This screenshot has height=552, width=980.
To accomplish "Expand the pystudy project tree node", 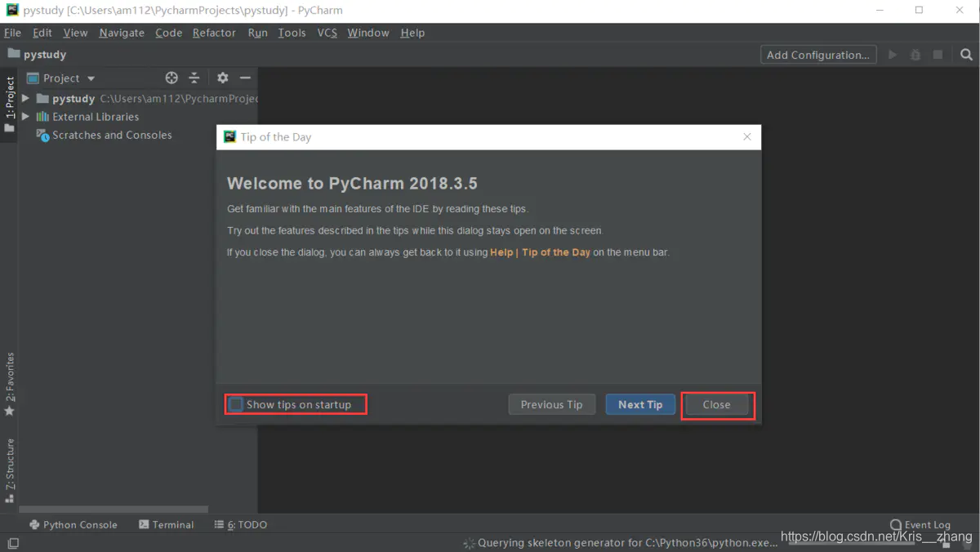I will [x=25, y=98].
